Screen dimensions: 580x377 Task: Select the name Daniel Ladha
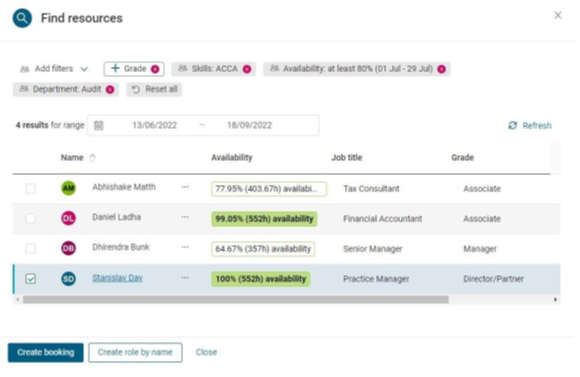(117, 217)
